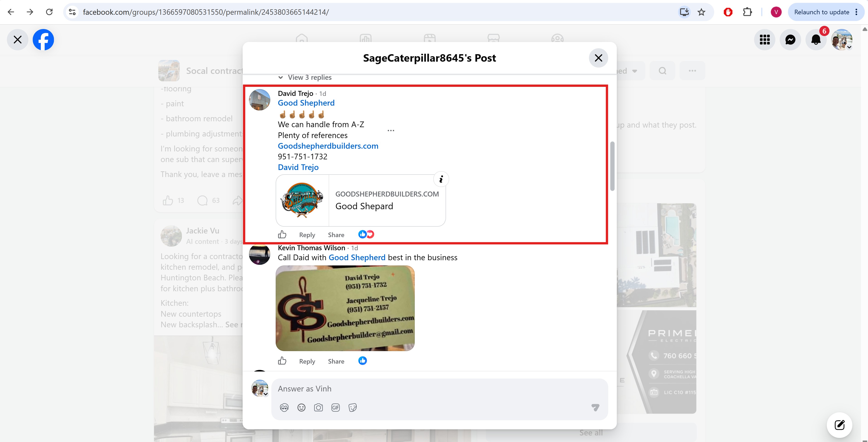Click the Answer as Vinh input field
Image resolution: width=868 pixels, height=442 pixels.
click(439, 389)
